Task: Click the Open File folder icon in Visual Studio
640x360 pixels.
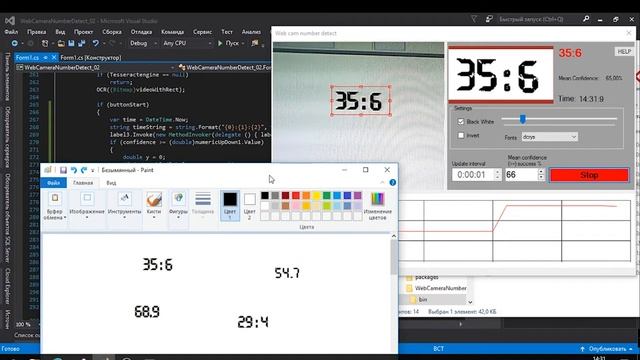Action: pyautogui.click(x=61, y=43)
